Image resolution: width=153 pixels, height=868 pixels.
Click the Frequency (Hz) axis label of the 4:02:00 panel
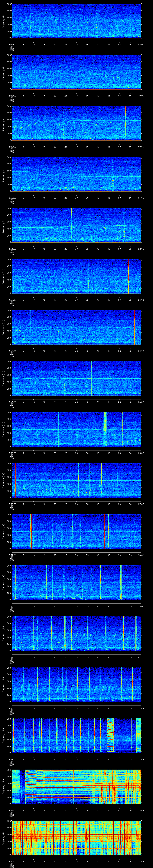3,787
